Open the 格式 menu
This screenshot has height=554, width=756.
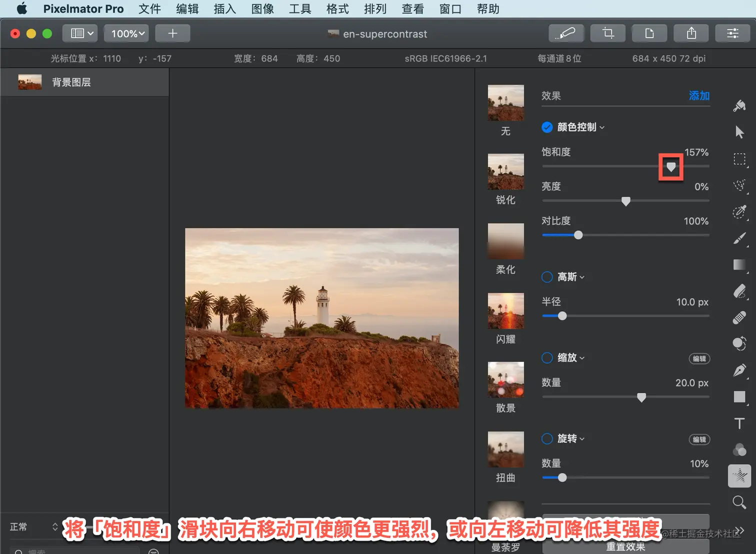point(337,9)
